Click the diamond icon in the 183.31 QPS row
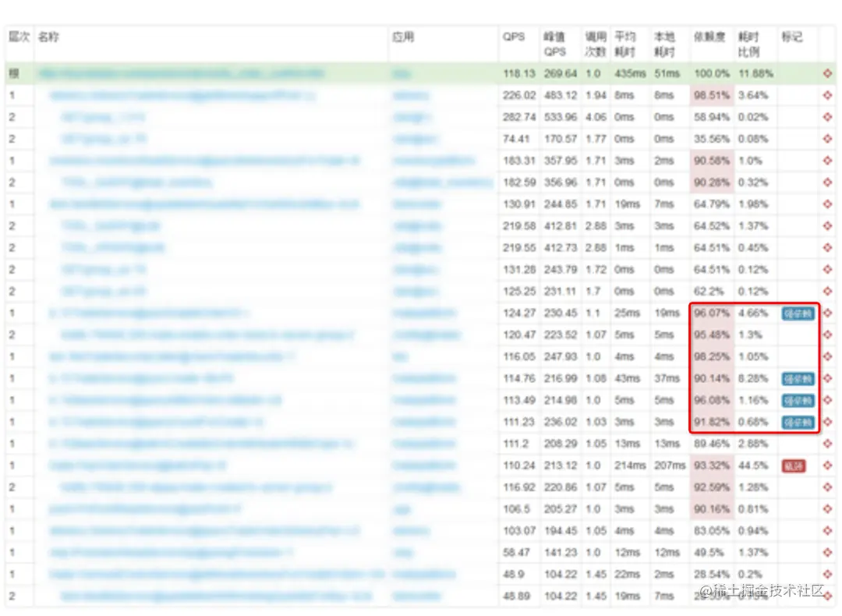Viewport: 842px width, 616px height. pos(827,161)
